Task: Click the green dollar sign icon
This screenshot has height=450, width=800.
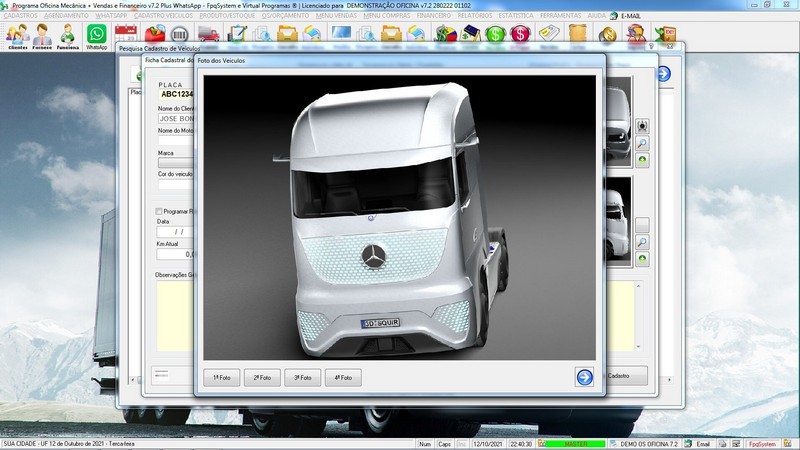Action: pos(496,35)
